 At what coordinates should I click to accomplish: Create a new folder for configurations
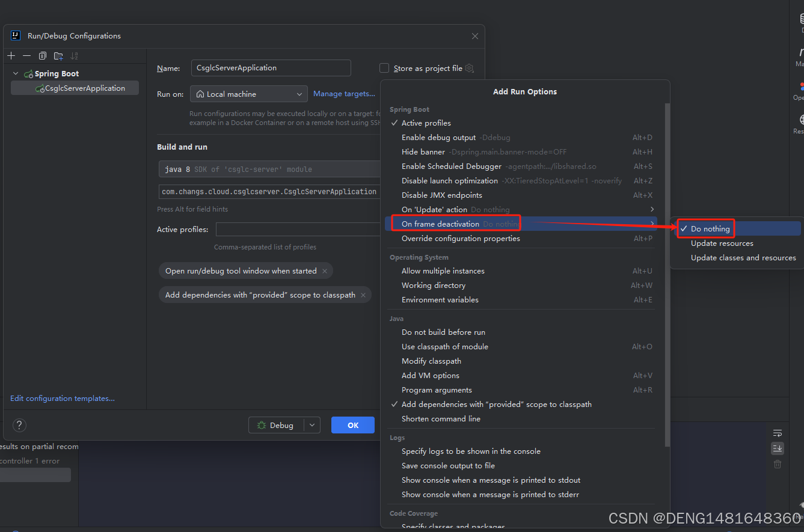coord(58,55)
